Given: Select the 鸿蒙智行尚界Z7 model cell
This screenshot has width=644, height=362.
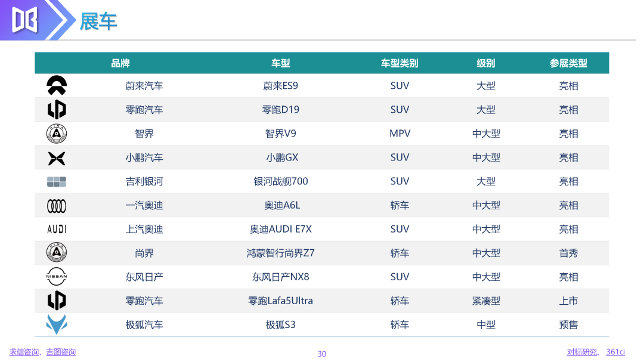Looking at the screenshot, I should click(x=280, y=253).
